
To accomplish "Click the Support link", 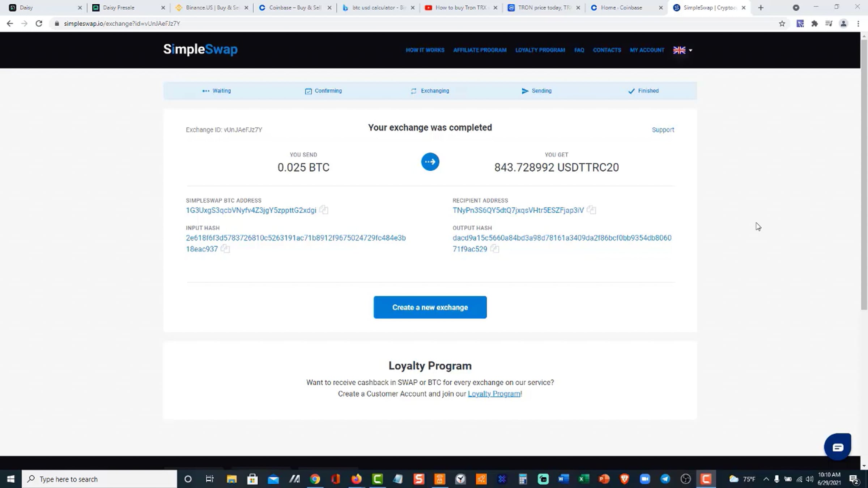I will pyautogui.click(x=663, y=130).
